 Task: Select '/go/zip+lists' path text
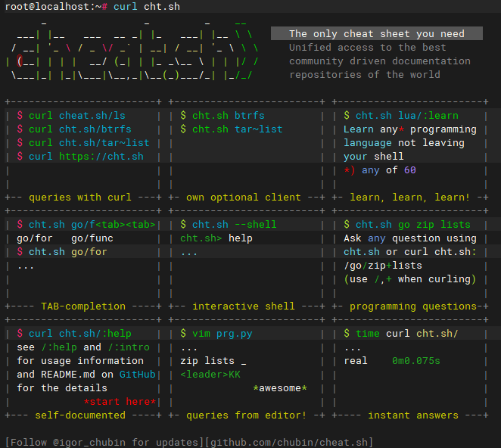(383, 265)
